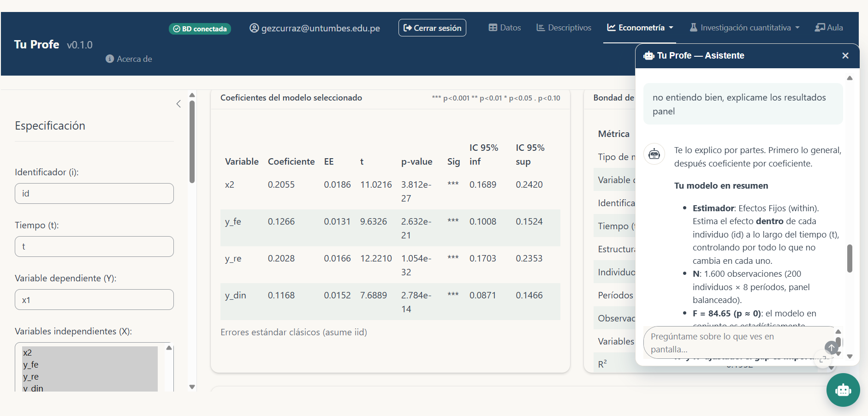
Task: Click the Métrica column header in Bondad panel
Action: (613, 134)
